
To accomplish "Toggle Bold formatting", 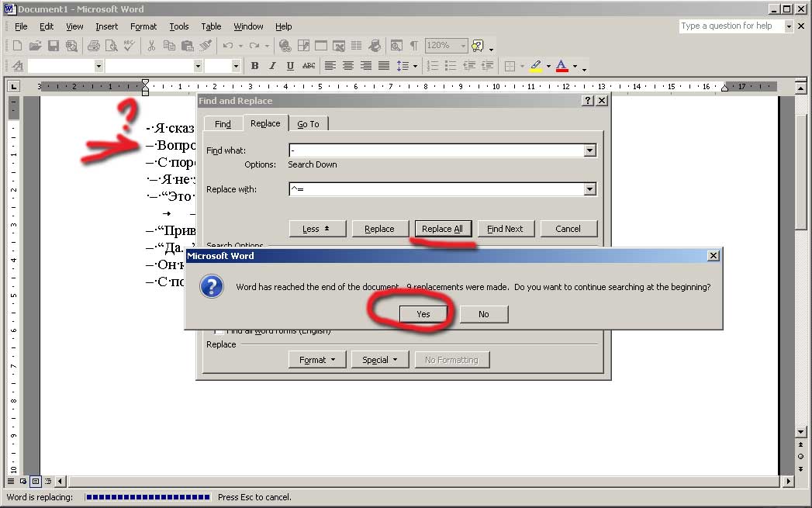I will point(255,66).
